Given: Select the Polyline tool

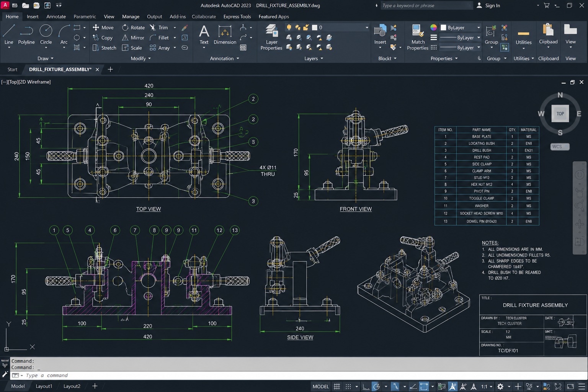Looking at the screenshot, I should click(x=26, y=34).
